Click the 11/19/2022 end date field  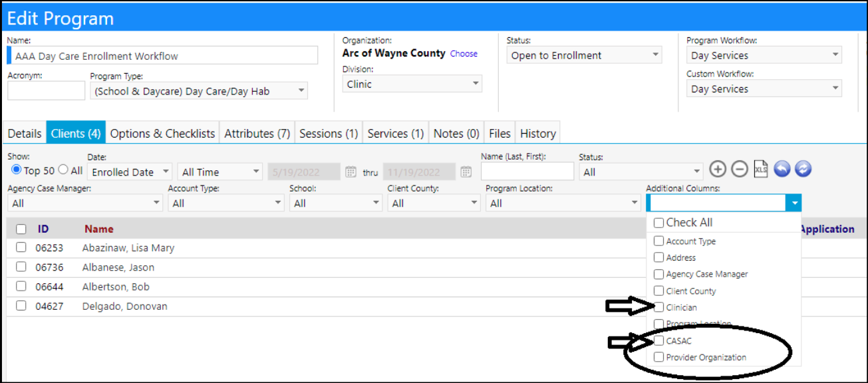coord(419,172)
